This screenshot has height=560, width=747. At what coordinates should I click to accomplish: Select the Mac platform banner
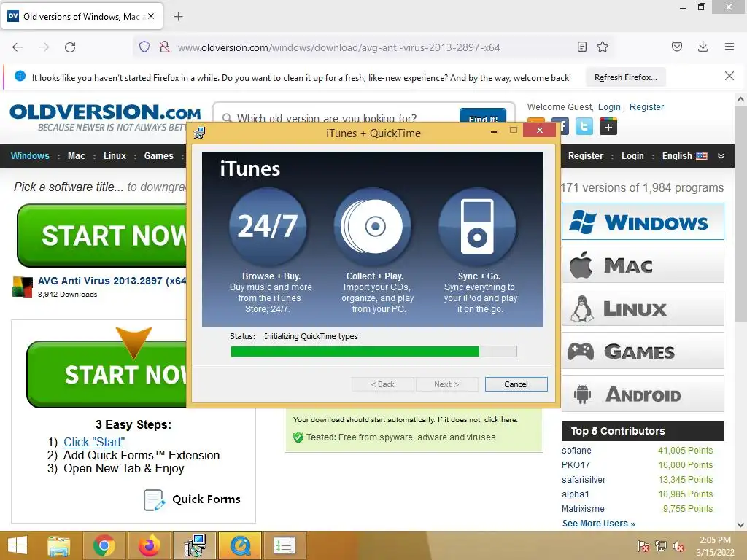pyautogui.click(x=643, y=264)
